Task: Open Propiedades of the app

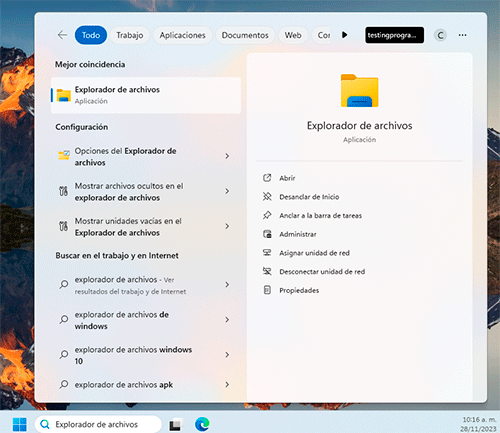Action: pos(299,290)
